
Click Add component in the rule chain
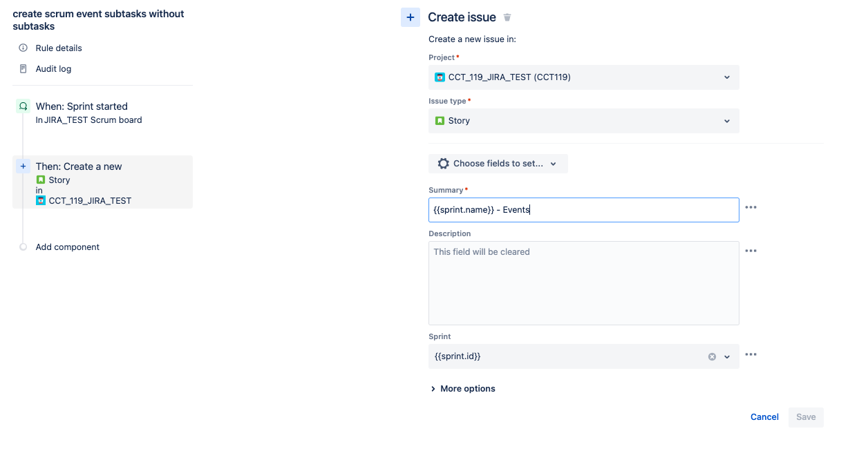(67, 247)
